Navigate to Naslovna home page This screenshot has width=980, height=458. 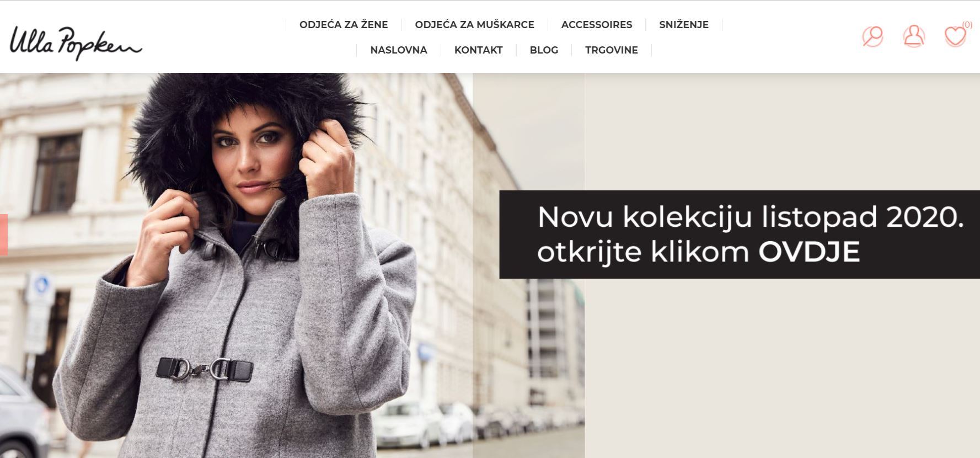pyautogui.click(x=399, y=50)
